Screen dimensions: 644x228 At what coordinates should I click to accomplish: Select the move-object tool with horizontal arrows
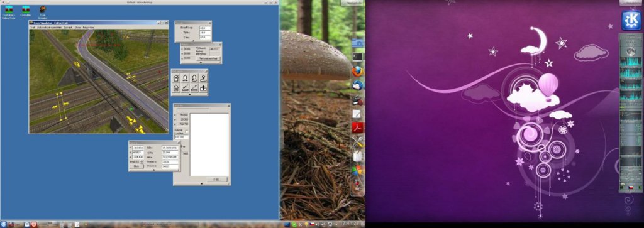pyautogui.click(x=186, y=78)
